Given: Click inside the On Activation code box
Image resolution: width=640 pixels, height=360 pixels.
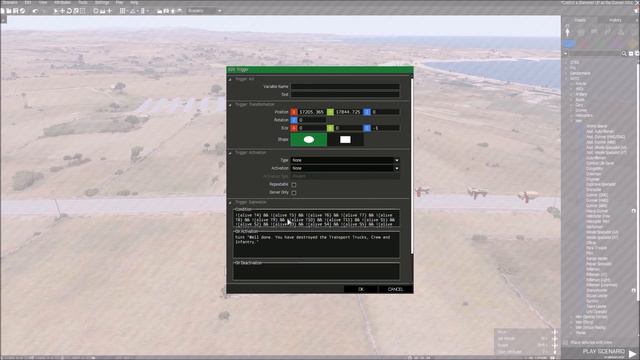Looking at the screenshot, I should [x=316, y=245].
